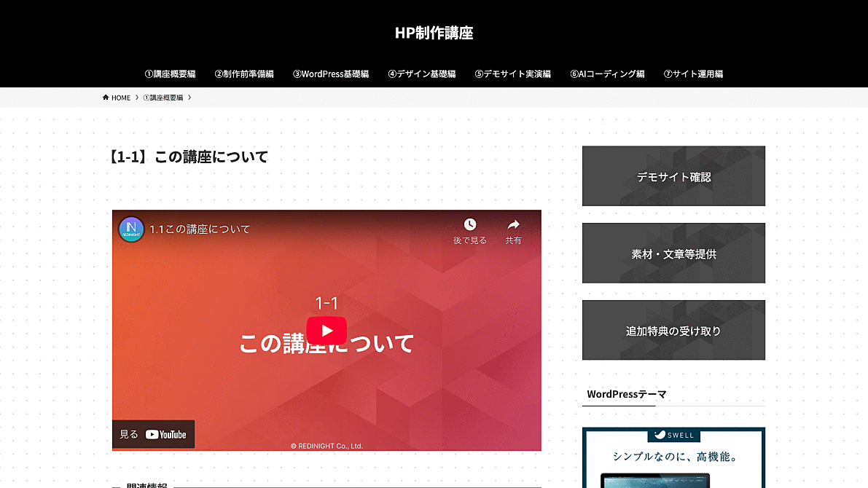This screenshot has width=868, height=488.
Task: Click the share arrow icon on video
Action: pos(513,224)
